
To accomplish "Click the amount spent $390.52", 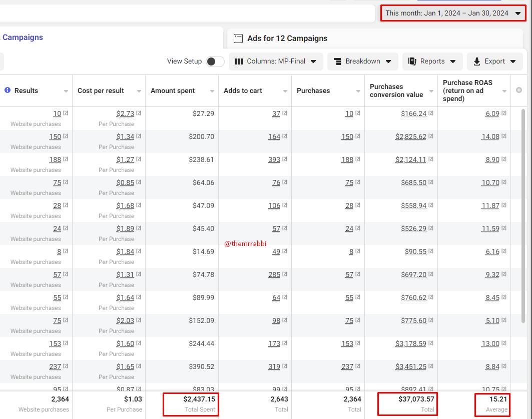I will [x=202, y=366].
